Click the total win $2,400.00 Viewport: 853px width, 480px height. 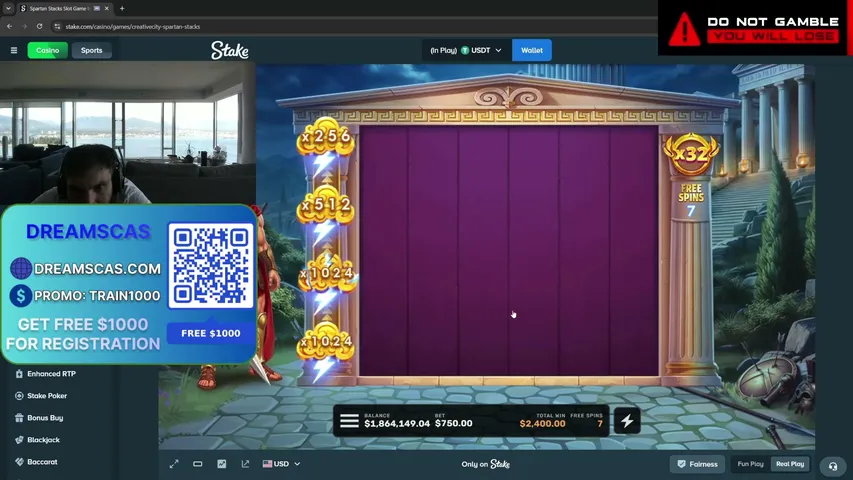[542, 423]
